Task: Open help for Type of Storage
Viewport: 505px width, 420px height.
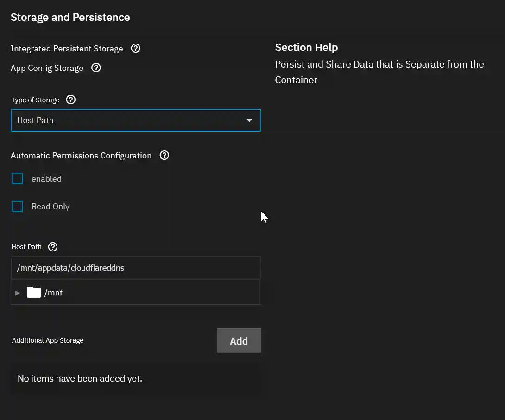Action: click(x=70, y=100)
